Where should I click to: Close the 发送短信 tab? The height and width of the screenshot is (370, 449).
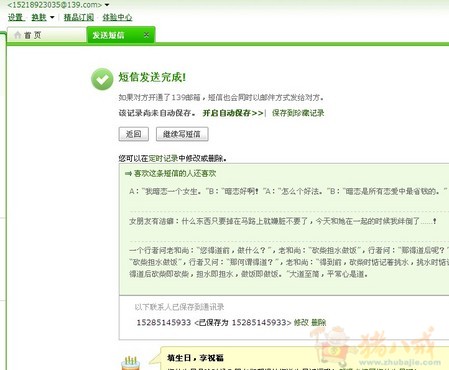[x=146, y=35]
